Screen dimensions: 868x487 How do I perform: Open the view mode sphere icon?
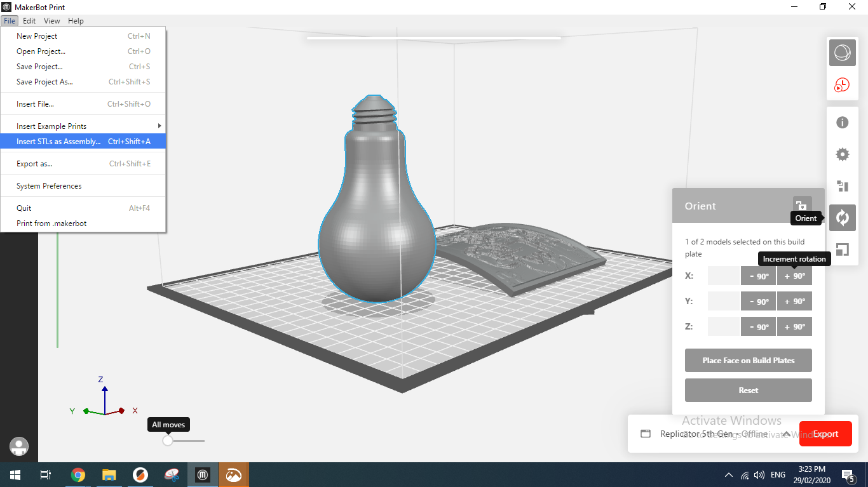coord(842,53)
